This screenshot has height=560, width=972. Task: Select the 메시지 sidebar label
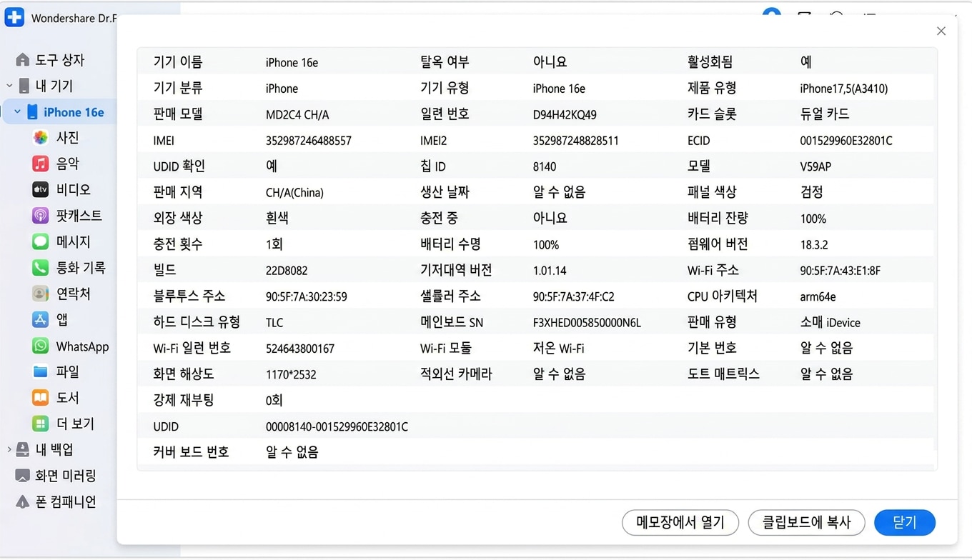coord(74,241)
